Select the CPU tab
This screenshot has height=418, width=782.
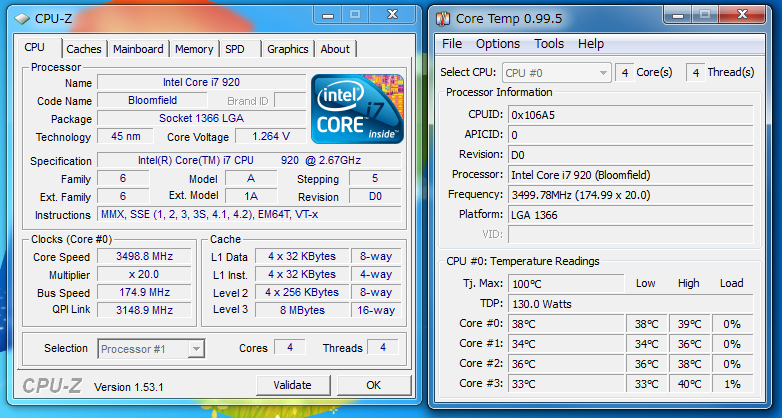34,47
